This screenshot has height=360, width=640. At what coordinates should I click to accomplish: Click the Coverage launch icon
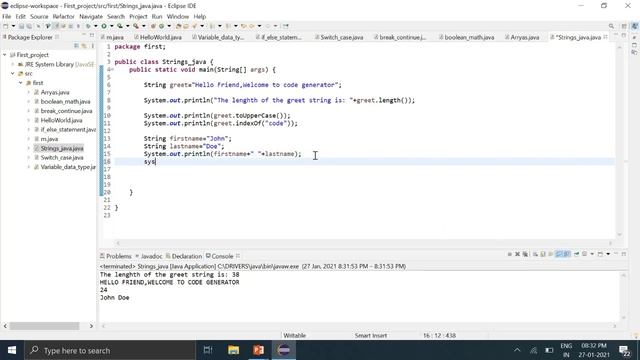coord(120,26)
